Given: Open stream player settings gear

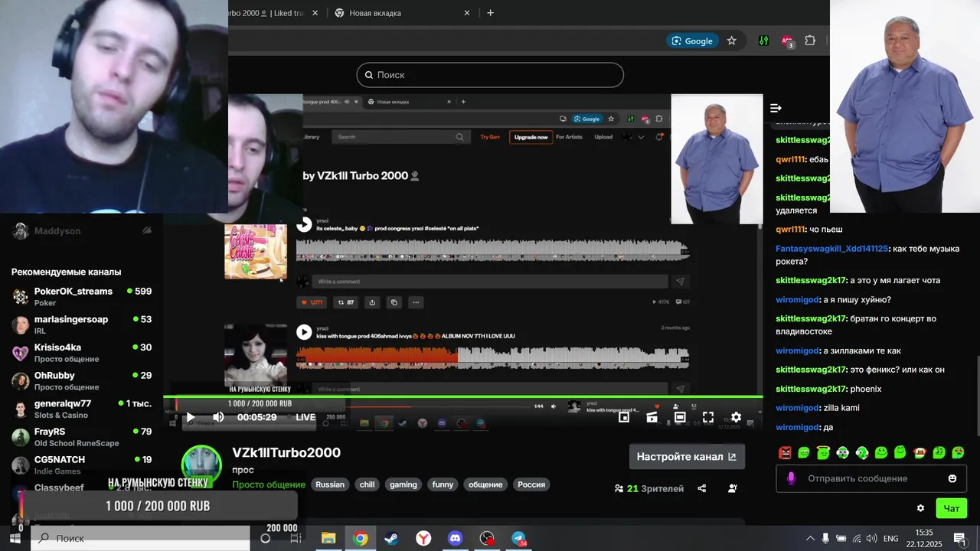Looking at the screenshot, I should click(736, 417).
